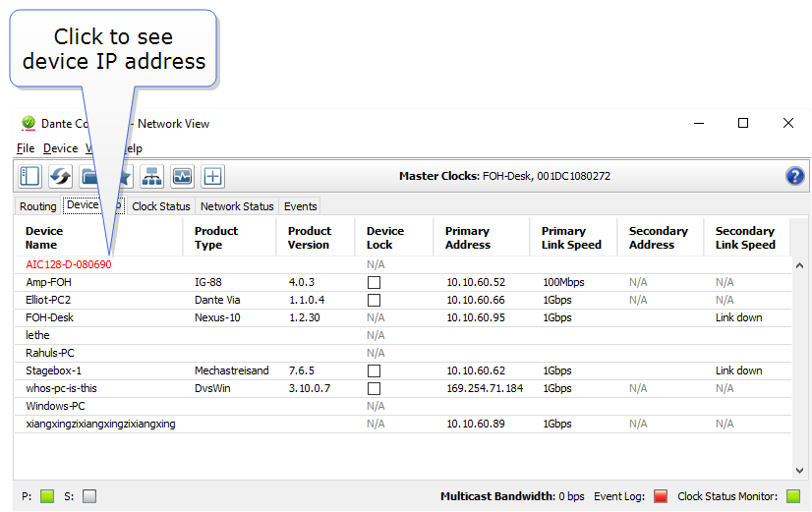The height and width of the screenshot is (512, 812).
Task: Sort by the Primary Address column header
Action: click(468, 238)
